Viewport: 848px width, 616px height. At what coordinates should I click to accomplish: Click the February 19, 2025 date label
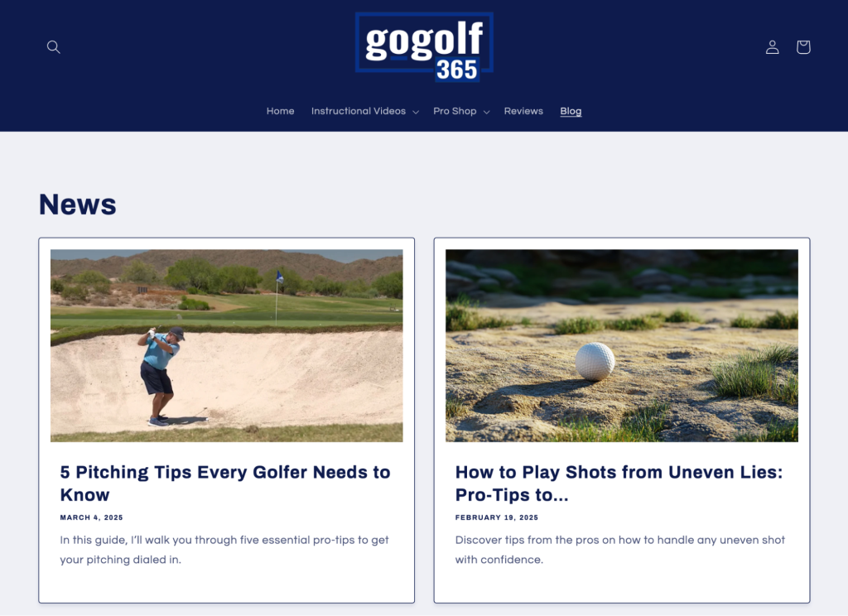(497, 517)
